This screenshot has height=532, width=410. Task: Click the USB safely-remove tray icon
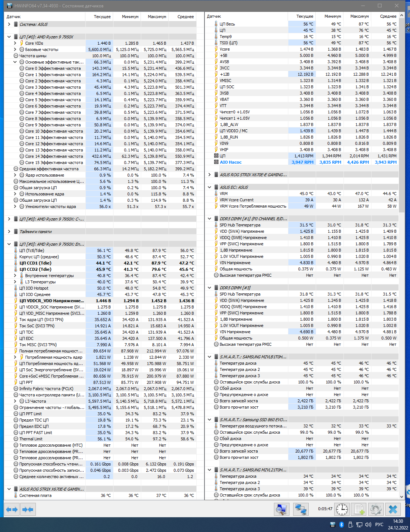point(350,525)
